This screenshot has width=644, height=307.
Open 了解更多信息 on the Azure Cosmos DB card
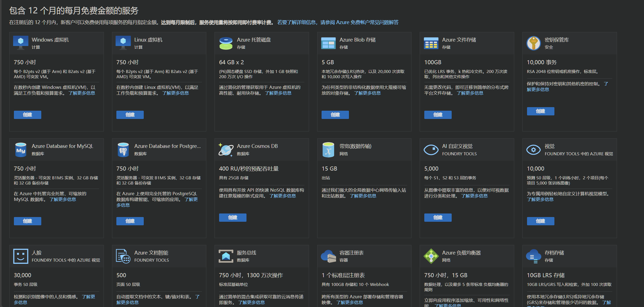click(x=283, y=196)
